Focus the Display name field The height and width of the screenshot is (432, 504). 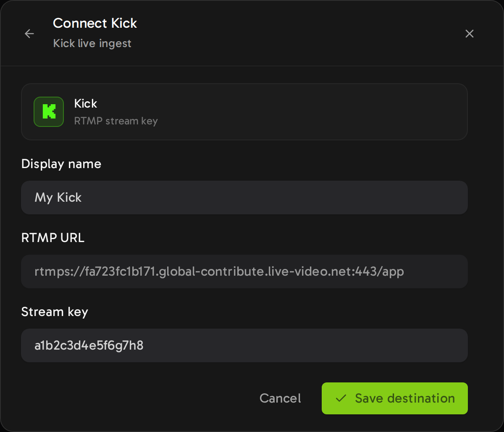click(x=244, y=198)
